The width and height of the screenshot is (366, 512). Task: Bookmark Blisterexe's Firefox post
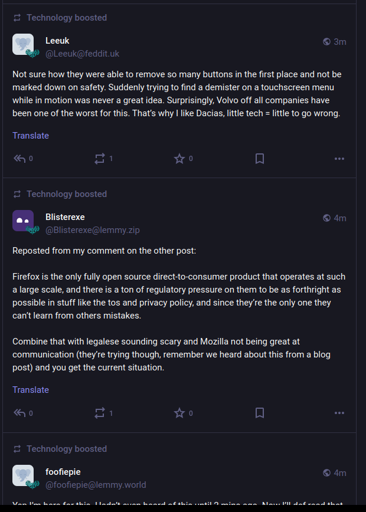click(260, 413)
